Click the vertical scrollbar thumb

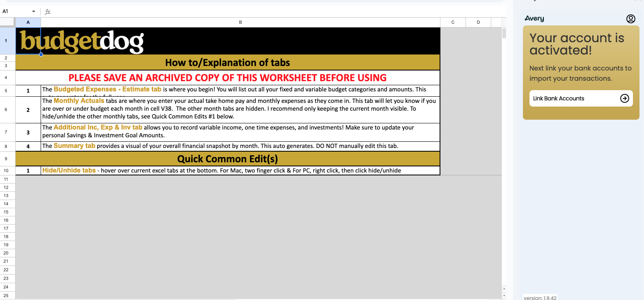(504, 33)
